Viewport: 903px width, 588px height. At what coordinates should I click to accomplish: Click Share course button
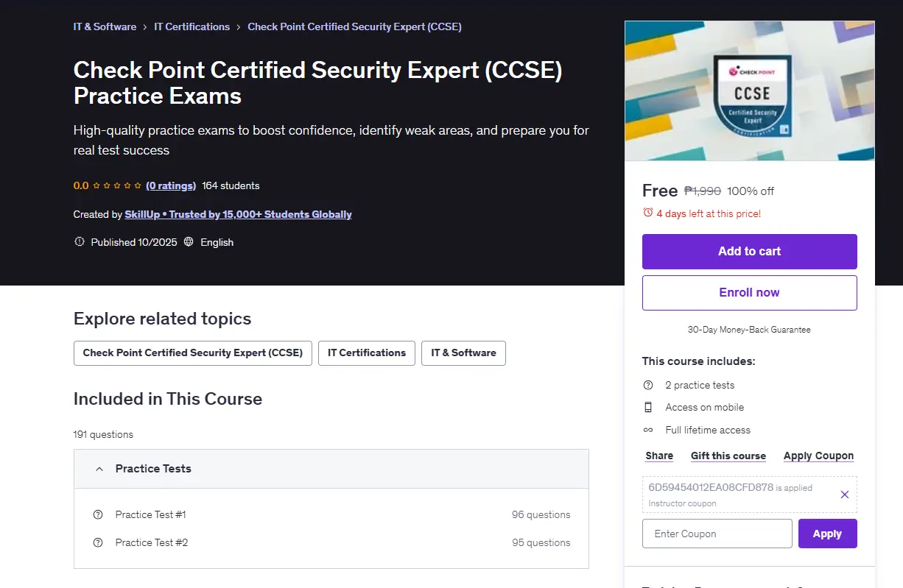[659, 456]
